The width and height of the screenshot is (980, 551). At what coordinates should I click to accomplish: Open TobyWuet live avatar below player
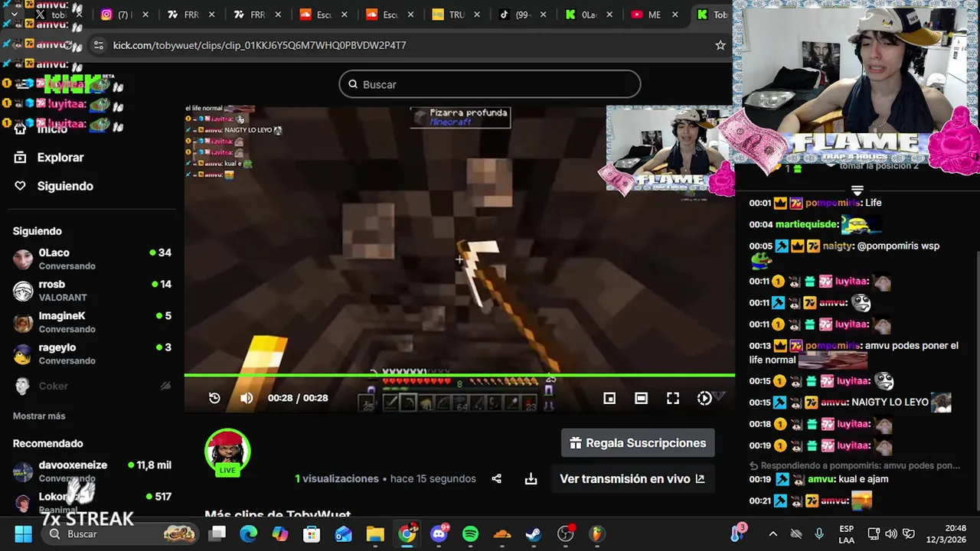(227, 452)
